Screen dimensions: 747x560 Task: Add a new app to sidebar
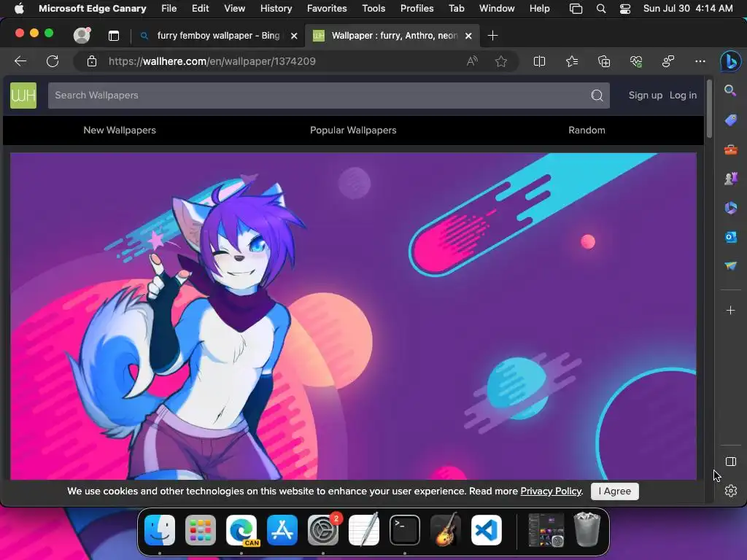coord(730,311)
